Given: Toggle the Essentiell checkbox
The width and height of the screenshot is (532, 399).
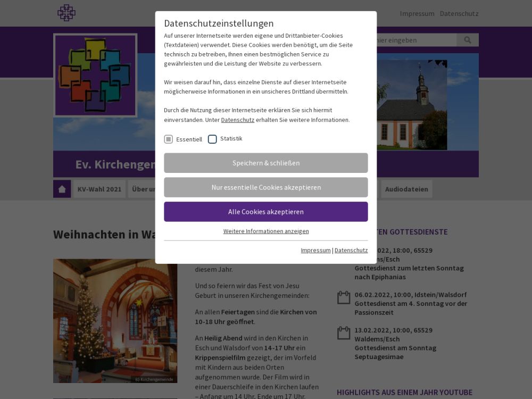Looking at the screenshot, I should [x=169, y=139].
